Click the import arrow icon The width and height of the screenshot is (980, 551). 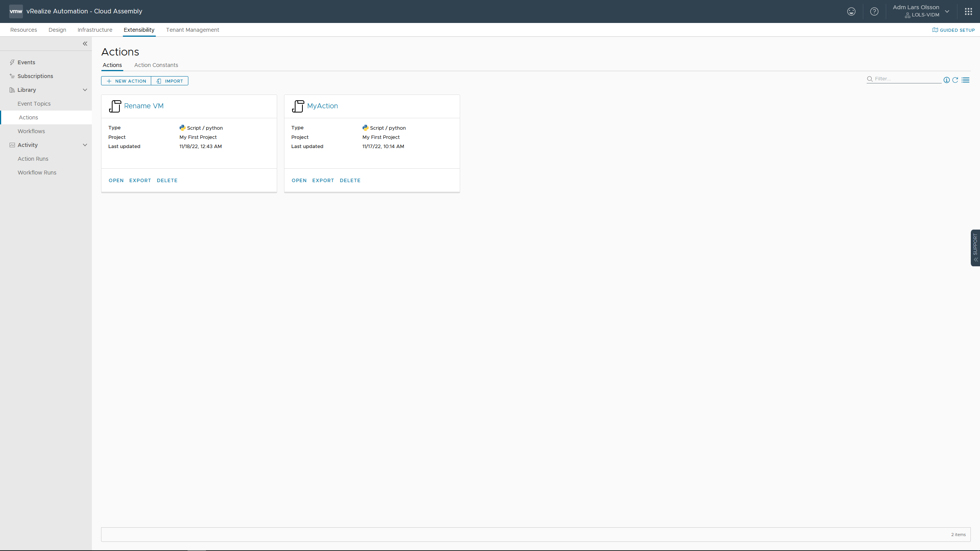point(158,81)
